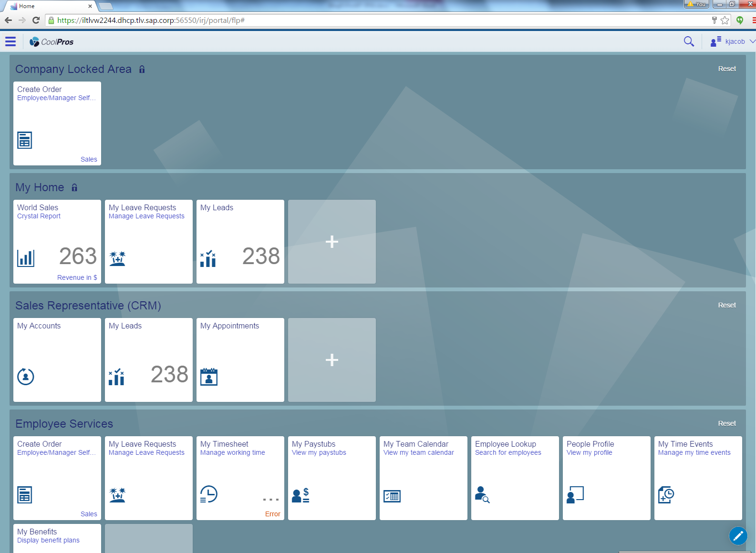Go back with the browser back arrow
The image size is (756, 553).
coord(8,20)
